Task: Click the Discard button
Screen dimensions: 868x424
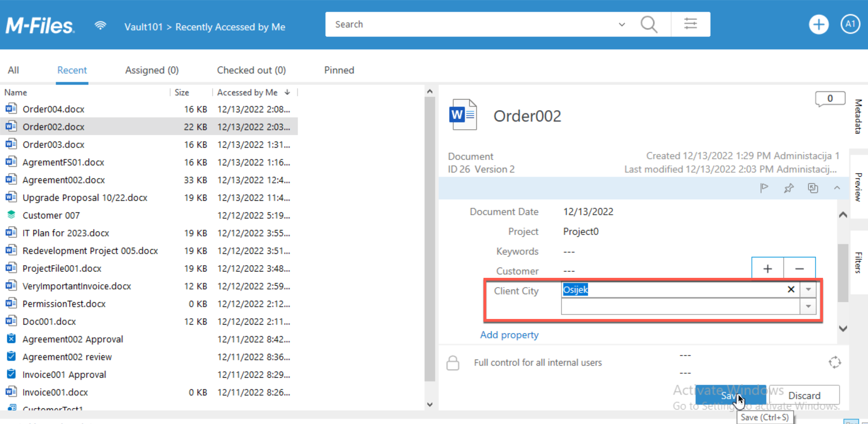Action: [x=804, y=395]
